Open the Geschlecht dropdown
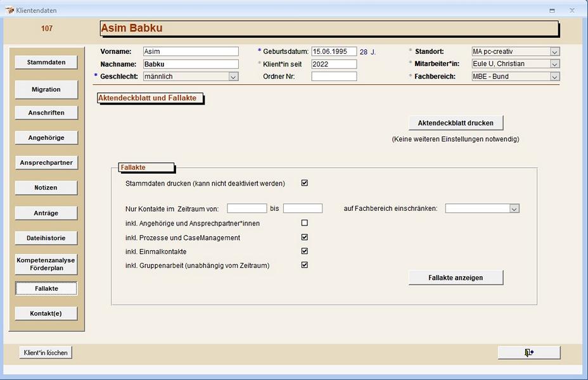This screenshot has height=380, width=588. [x=234, y=76]
